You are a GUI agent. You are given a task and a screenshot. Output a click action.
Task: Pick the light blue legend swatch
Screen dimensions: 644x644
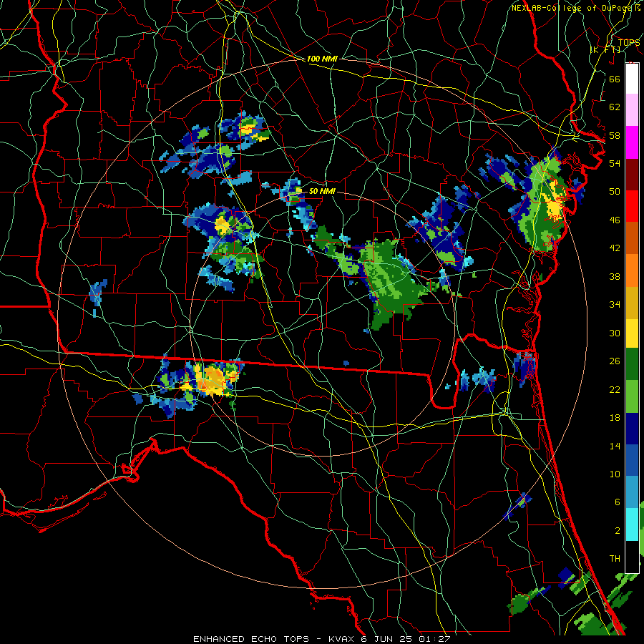coord(632,492)
